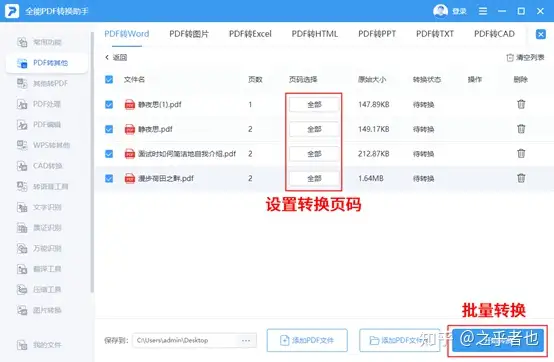The height and width of the screenshot is (362, 554).
Task: Click the PDF icon of 静夜思.pdf
Action: point(130,129)
